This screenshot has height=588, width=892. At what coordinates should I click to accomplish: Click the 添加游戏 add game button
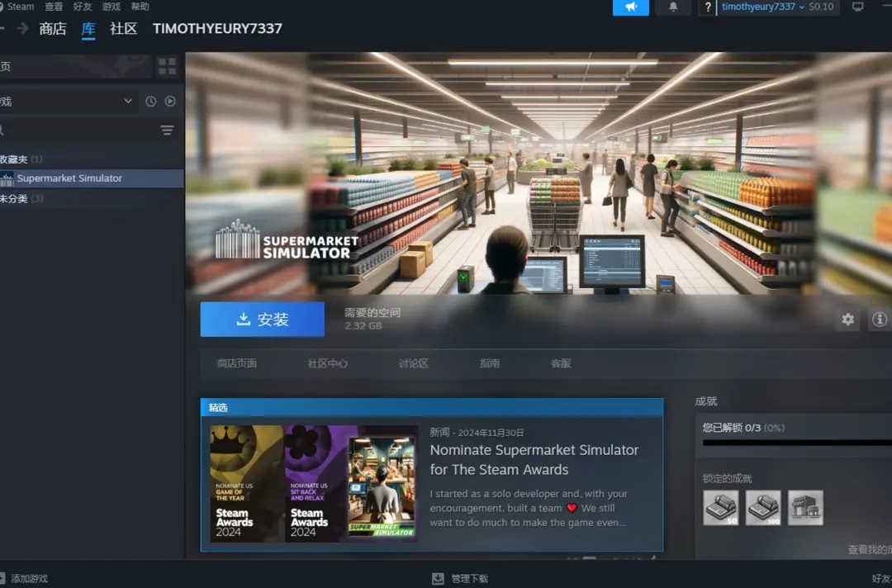[24, 579]
